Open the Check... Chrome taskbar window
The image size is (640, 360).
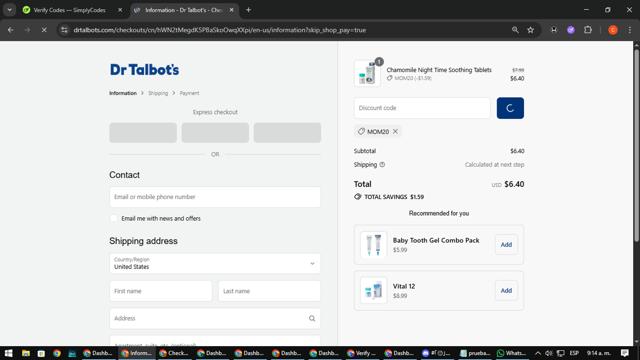[174, 353]
